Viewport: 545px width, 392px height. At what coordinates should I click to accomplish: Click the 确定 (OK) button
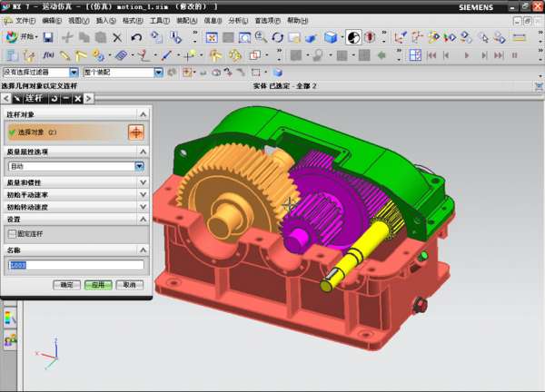tap(65, 284)
